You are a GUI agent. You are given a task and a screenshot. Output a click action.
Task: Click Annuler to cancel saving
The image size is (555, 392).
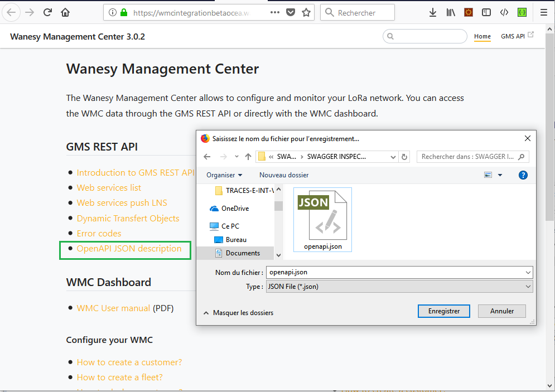click(x=502, y=311)
